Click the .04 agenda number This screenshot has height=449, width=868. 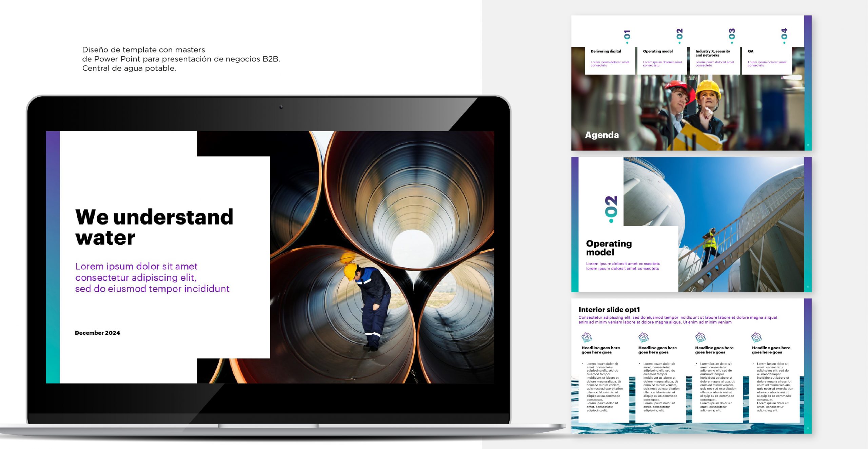pyautogui.click(x=784, y=36)
